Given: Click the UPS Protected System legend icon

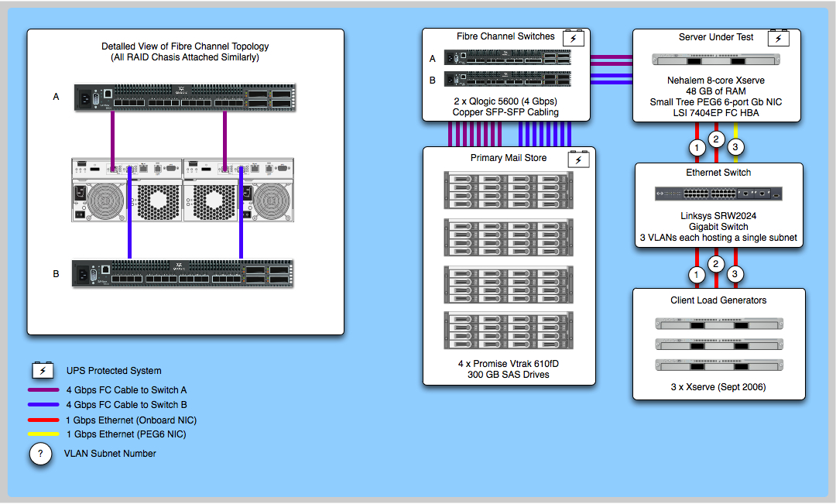Looking at the screenshot, I should click(x=43, y=370).
